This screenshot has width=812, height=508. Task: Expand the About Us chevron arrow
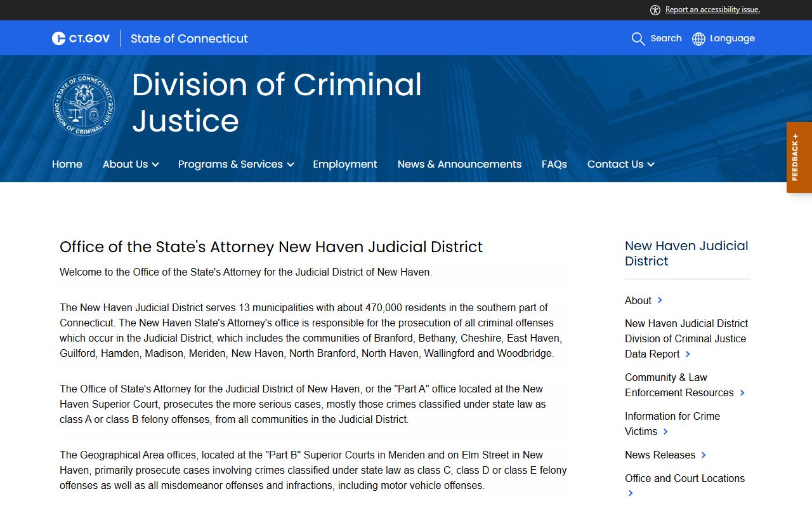click(155, 164)
